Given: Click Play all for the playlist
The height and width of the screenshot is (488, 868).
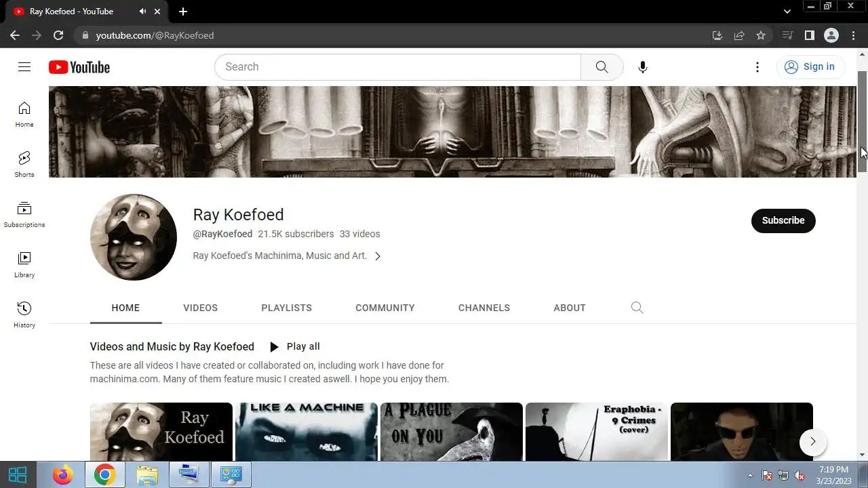Looking at the screenshot, I should (x=294, y=346).
